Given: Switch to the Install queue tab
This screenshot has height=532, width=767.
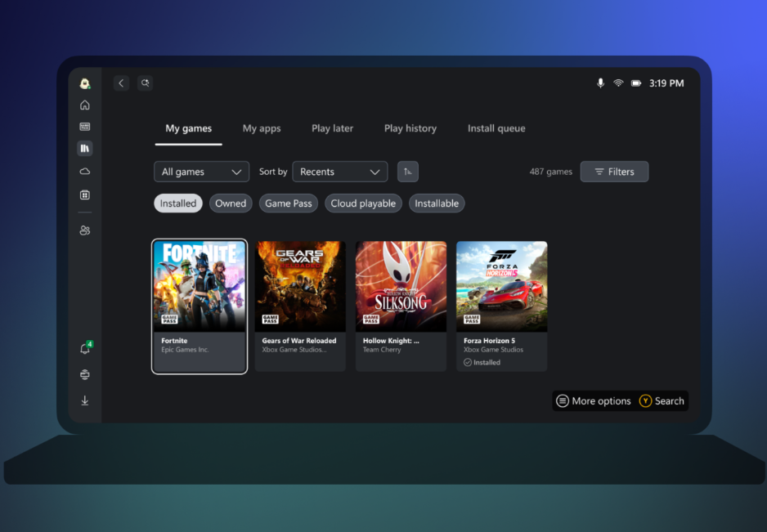Looking at the screenshot, I should [x=496, y=128].
